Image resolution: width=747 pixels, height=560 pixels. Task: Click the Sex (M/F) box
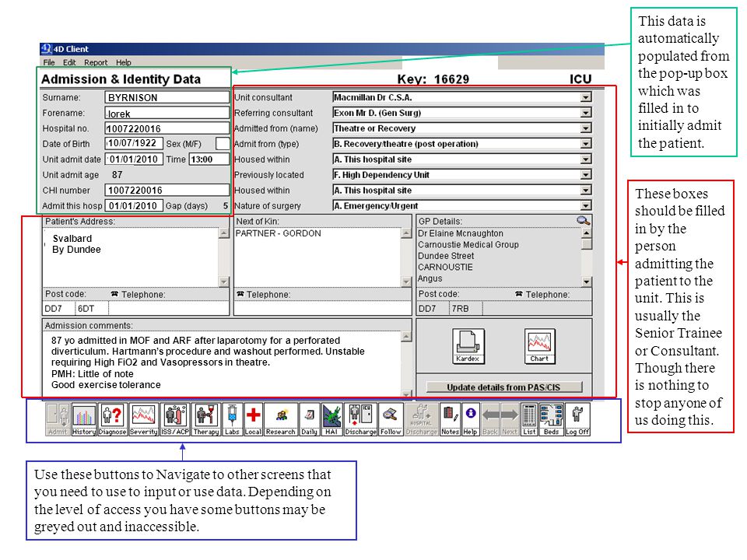223,144
